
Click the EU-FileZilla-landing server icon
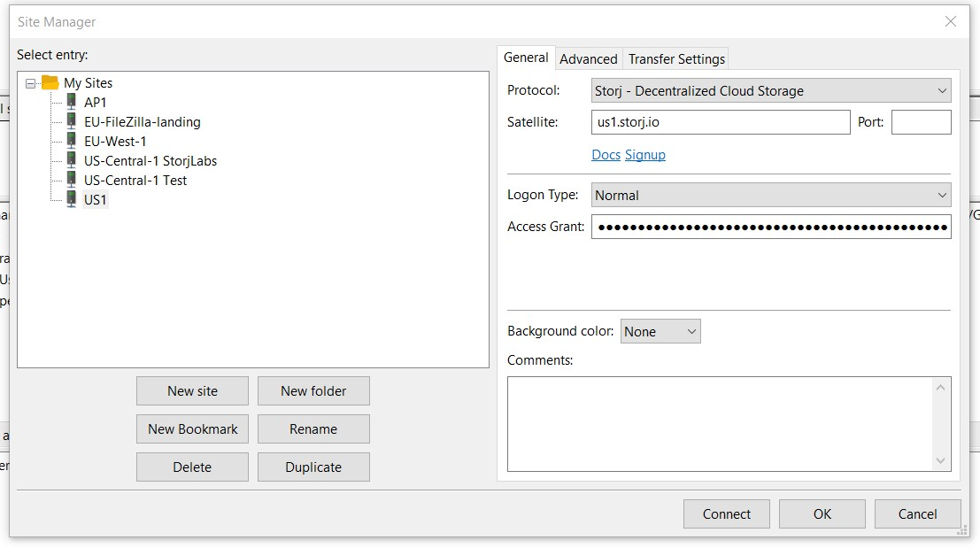tap(71, 120)
